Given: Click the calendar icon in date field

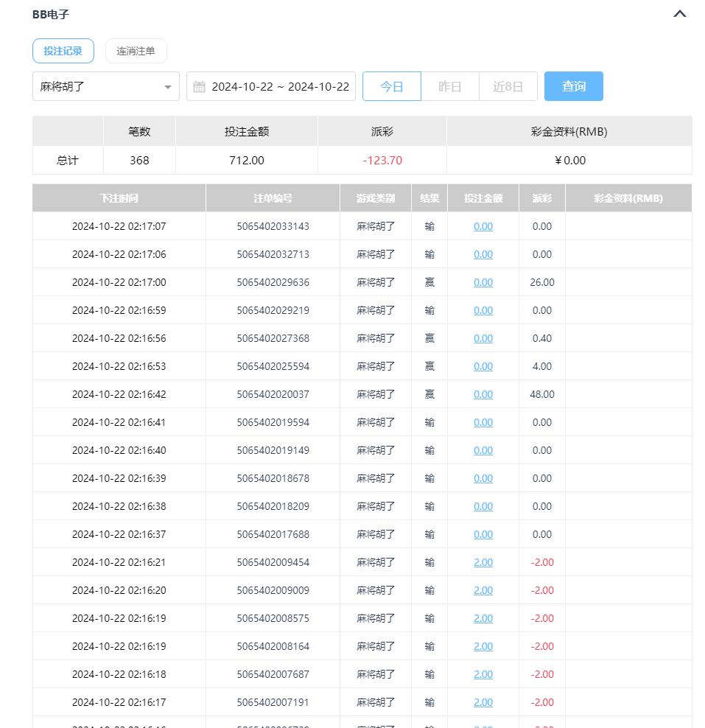Looking at the screenshot, I should (199, 87).
